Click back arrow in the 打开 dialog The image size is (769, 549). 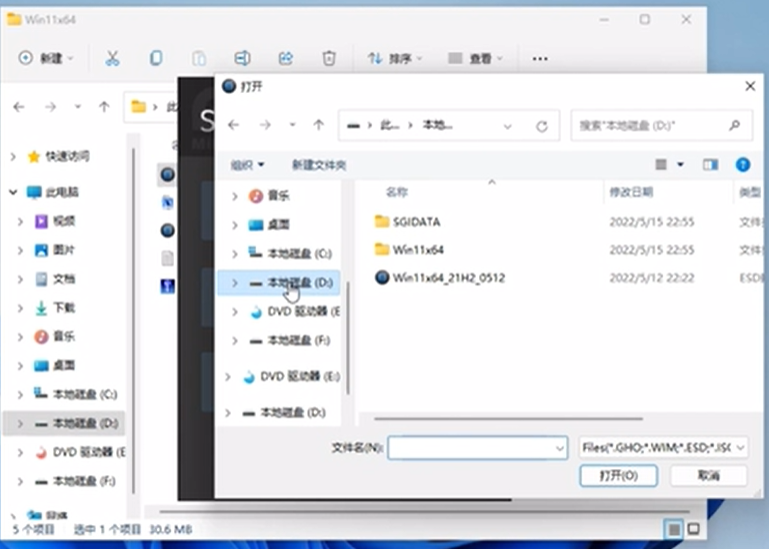pos(233,125)
